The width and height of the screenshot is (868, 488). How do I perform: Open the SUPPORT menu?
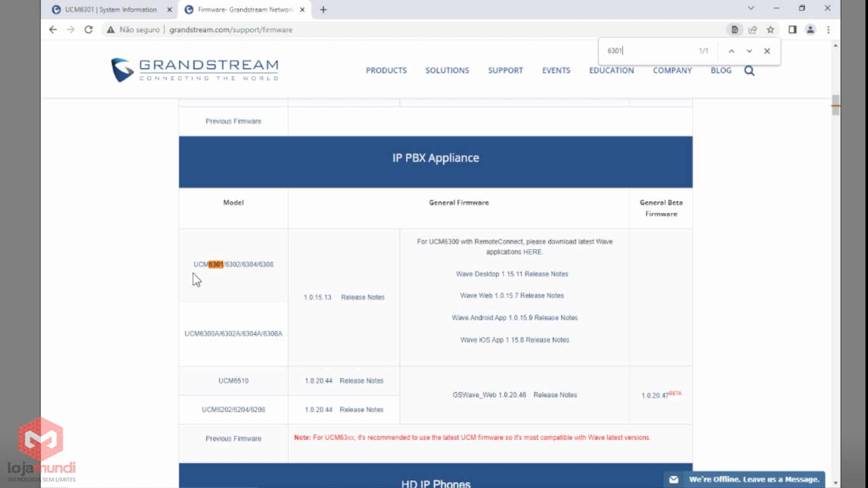coord(505,71)
